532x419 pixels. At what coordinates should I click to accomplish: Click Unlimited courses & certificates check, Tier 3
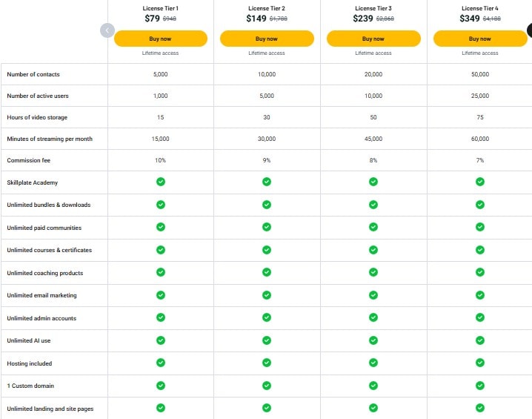tap(373, 250)
